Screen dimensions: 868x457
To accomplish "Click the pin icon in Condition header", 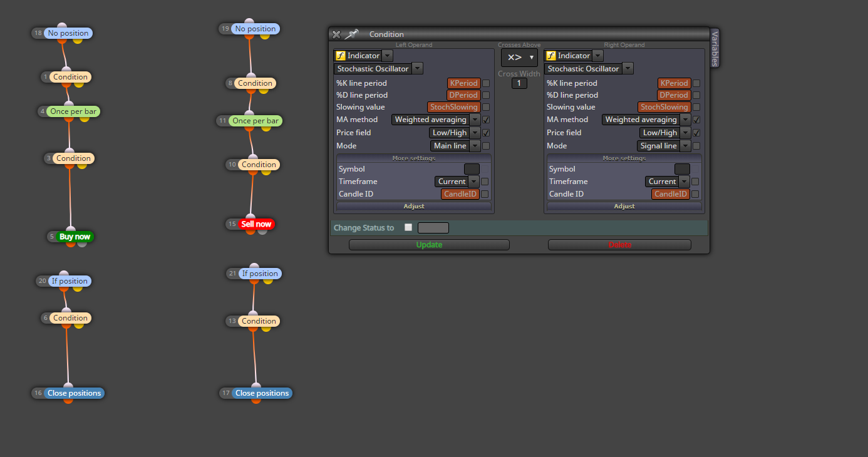I will click(352, 34).
